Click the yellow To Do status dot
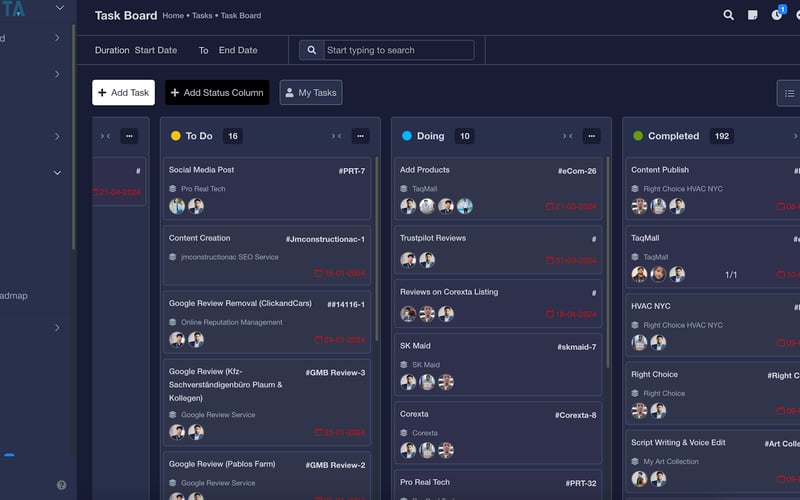The width and height of the screenshot is (800, 500). click(176, 136)
